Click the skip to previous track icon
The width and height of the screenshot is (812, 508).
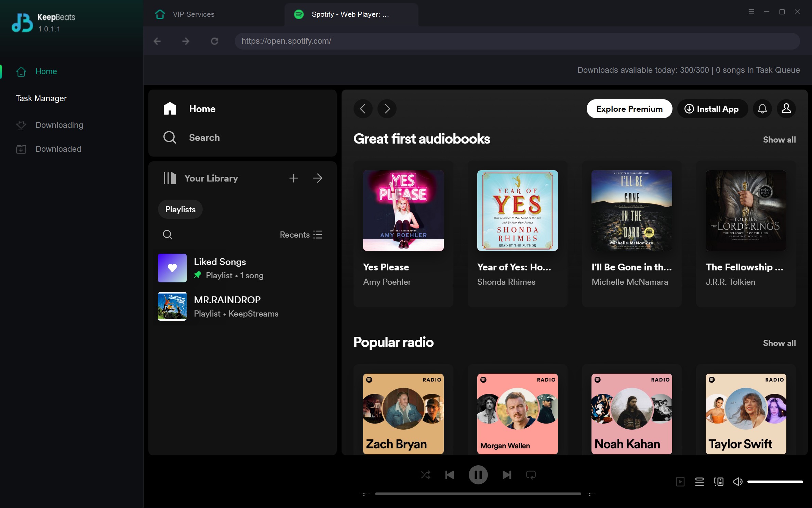tap(450, 475)
